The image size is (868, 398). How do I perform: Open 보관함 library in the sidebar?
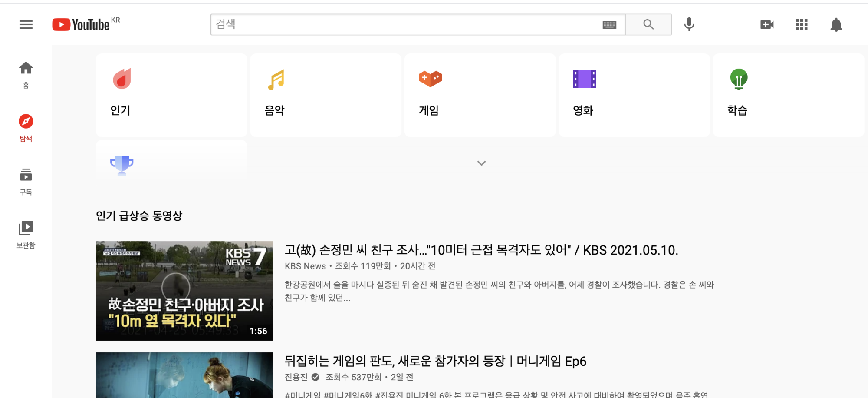[26, 235]
